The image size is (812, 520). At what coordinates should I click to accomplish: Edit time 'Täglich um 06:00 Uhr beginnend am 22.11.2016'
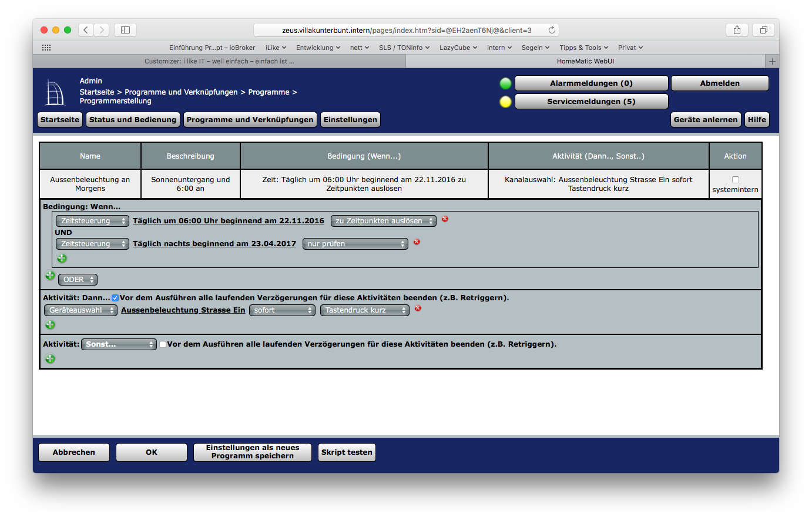click(229, 221)
